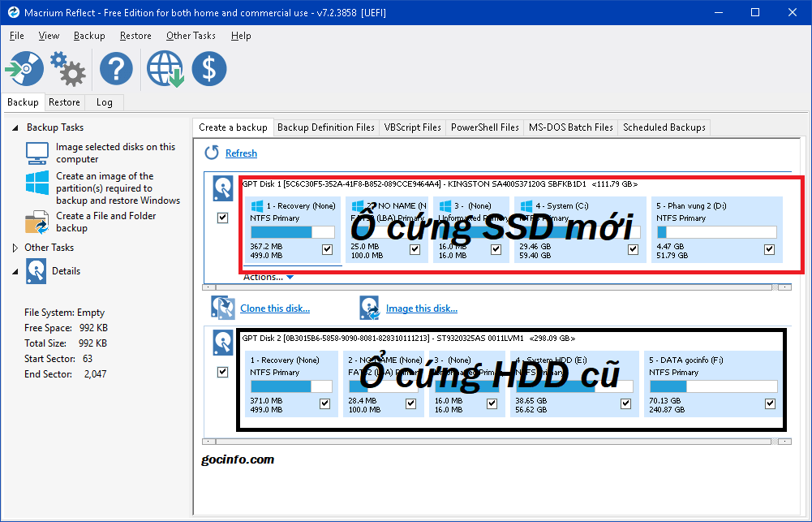Switch to the 'Scheduled Backups' tab
The height and width of the screenshot is (522, 812).
click(665, 127)
